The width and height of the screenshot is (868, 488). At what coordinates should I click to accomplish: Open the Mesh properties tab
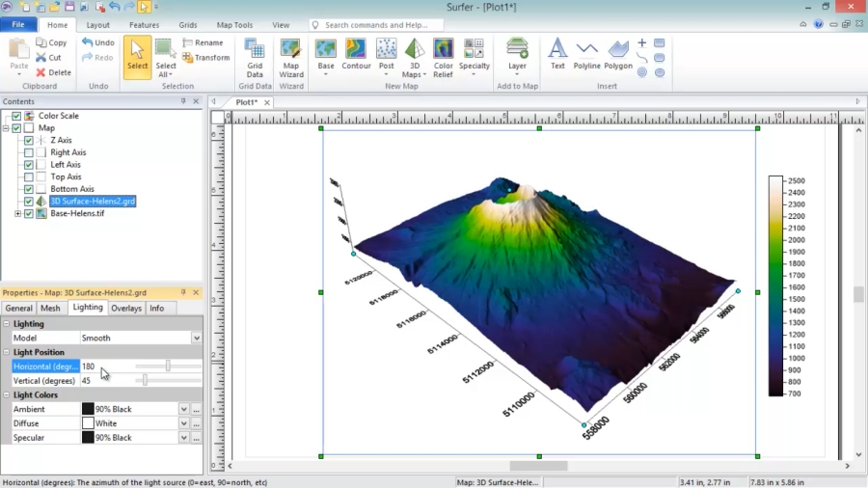click(x=50, y=309)
